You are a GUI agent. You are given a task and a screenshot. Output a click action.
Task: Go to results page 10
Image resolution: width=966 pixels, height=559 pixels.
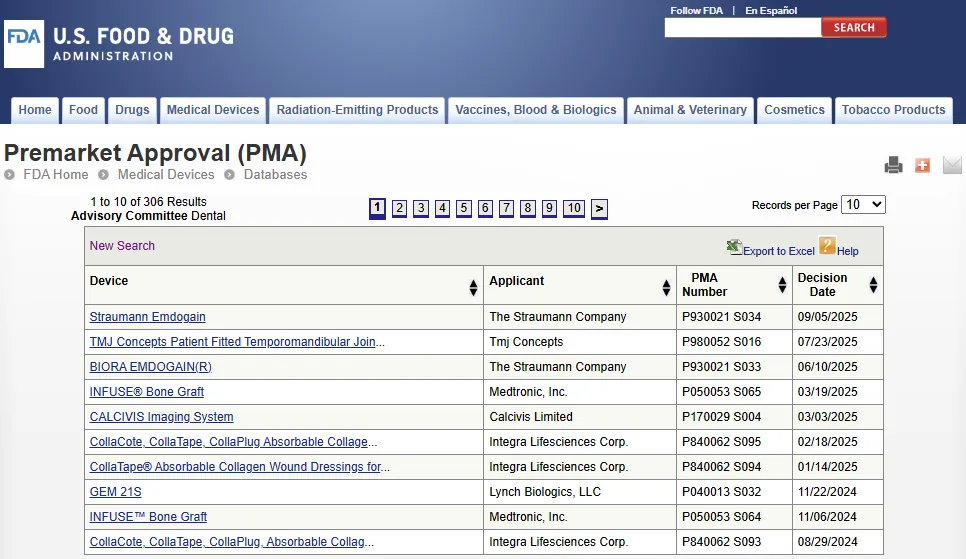click(x=574, y=208)
